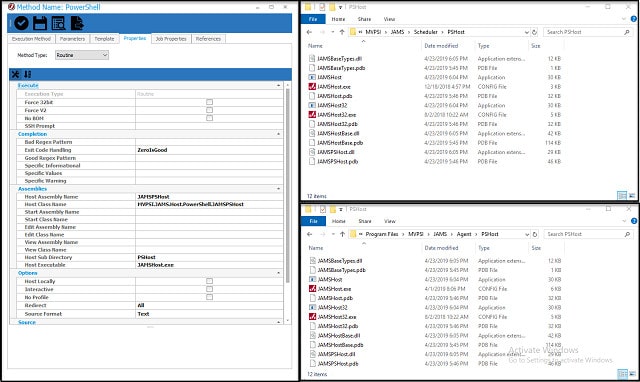Click Program Files breadcrumb in Agent window
The height and width of the screenshot is (382, 640).
pyautogui.click(x=382, y=234)
